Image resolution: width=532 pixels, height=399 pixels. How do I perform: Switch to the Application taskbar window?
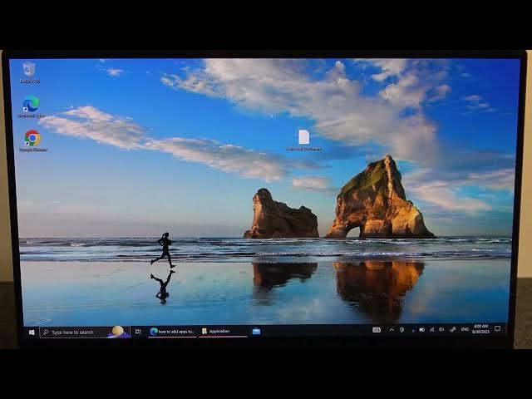click(x=221, y=331)
